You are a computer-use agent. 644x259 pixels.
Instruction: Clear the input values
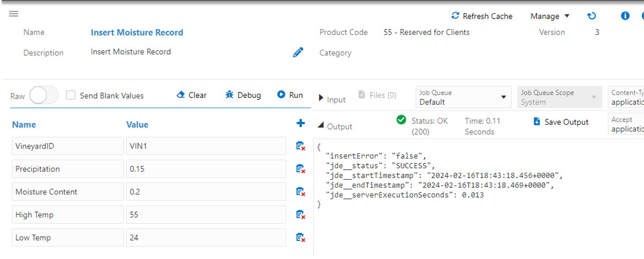(x=191, y=95)
